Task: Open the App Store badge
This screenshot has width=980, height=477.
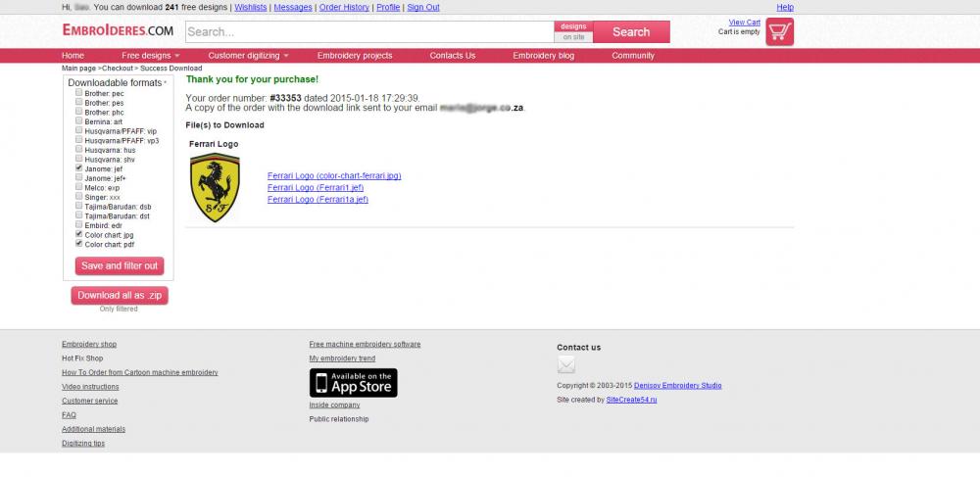Action: [x=353, y=382]
